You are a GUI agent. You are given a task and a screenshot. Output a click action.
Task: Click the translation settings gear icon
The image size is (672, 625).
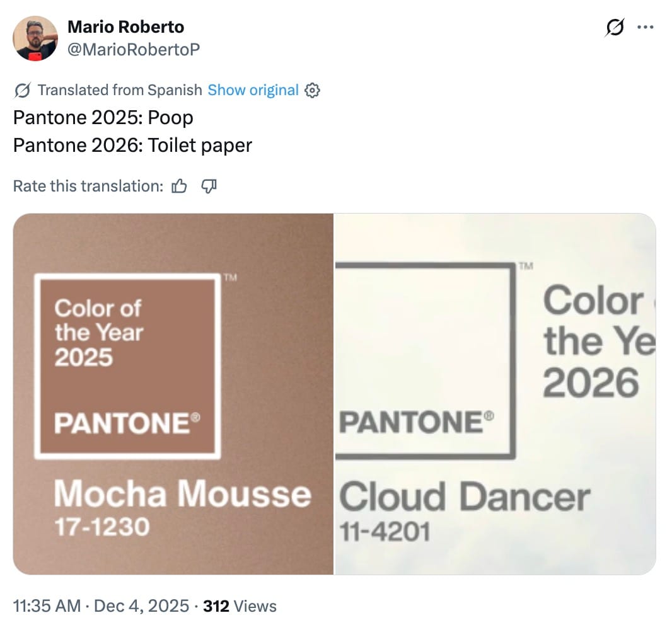(x=312, y=91)
